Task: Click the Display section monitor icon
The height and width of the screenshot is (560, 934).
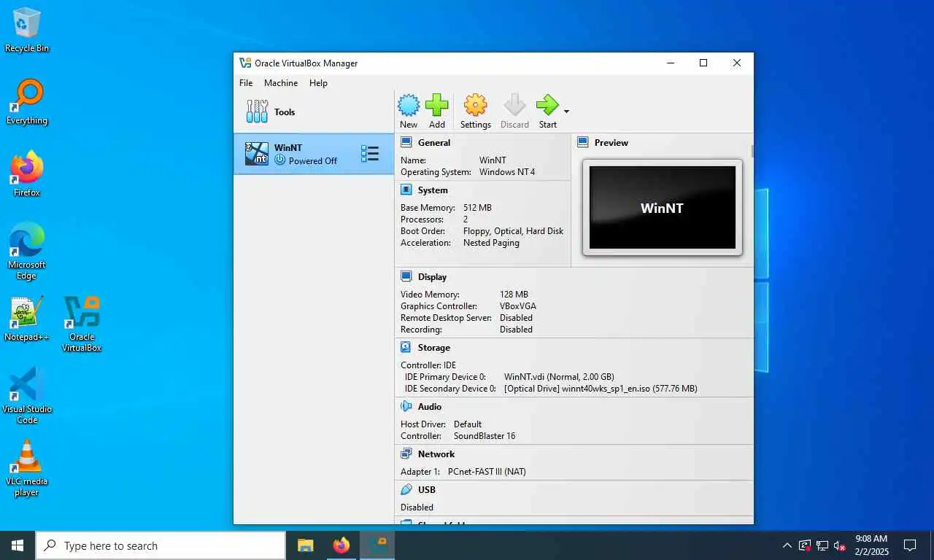Action: 406,276
